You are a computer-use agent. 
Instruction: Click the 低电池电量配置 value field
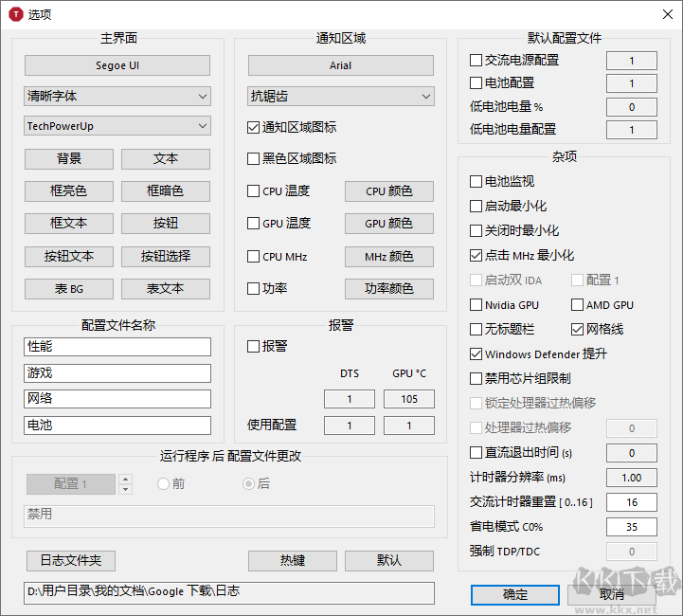pyautogui.click(x=632, y=130)
